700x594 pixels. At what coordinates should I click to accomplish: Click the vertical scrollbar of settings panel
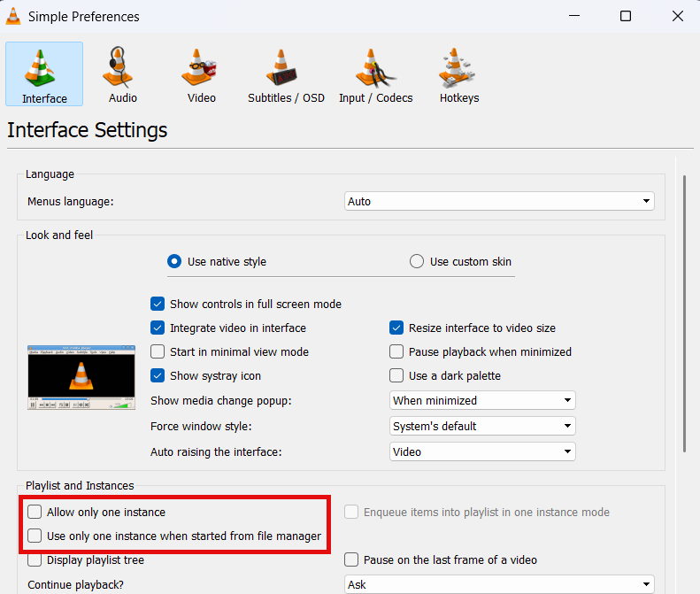[684, 313]
